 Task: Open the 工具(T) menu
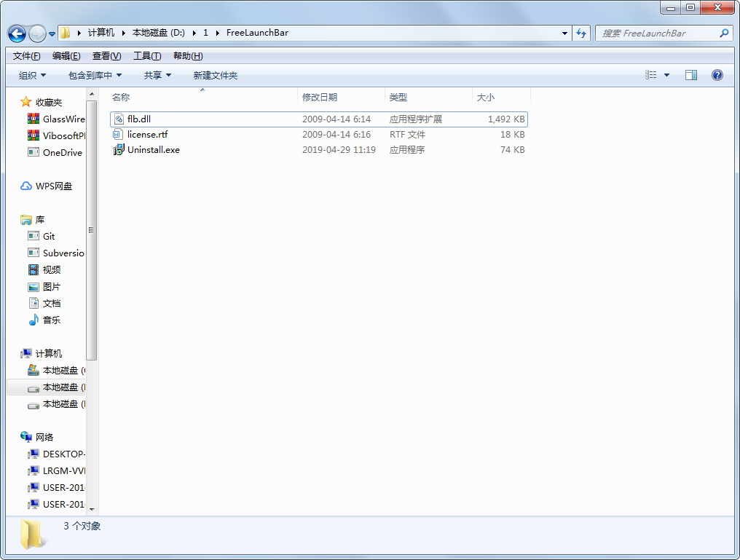tap(146, 56)
